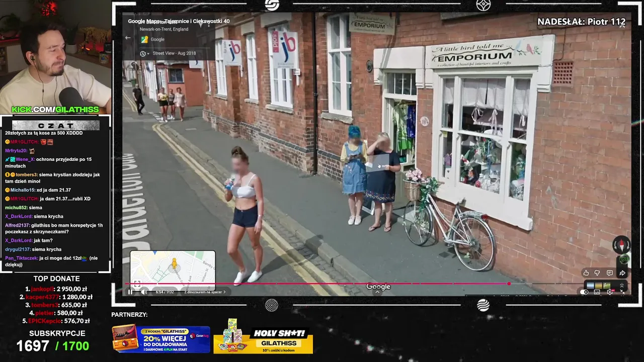Click chat username Alfred2137
This screenshot has width=644, height=362.
point(17,225)
